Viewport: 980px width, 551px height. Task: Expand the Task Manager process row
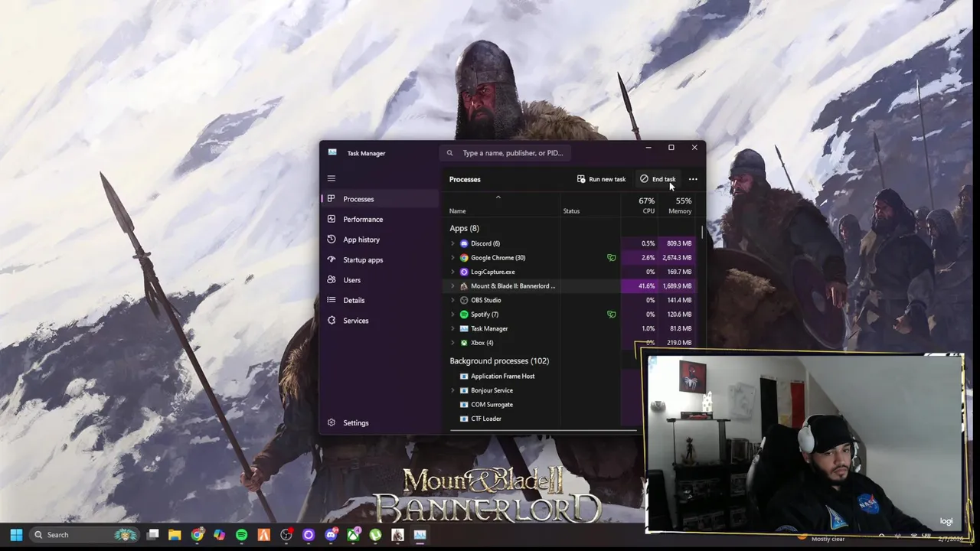(452, 328)
